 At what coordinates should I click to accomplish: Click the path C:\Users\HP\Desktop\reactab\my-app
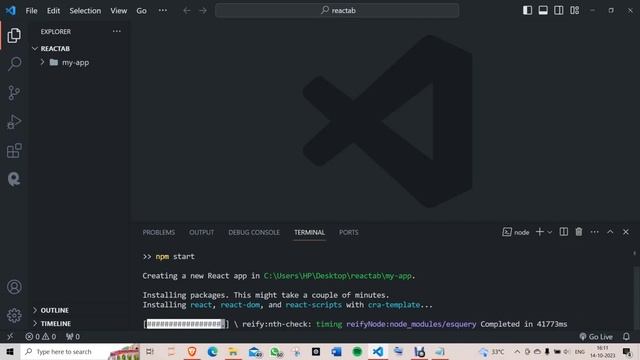click(337, 276)
